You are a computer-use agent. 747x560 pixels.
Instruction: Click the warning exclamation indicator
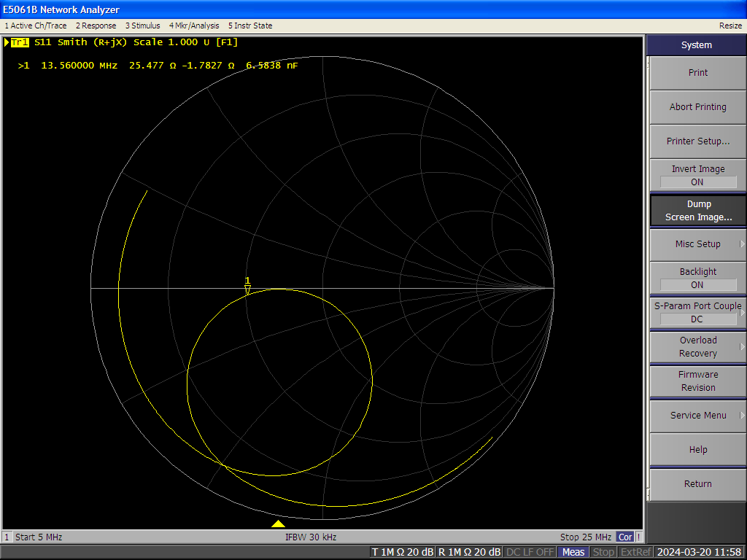point(638,537)
